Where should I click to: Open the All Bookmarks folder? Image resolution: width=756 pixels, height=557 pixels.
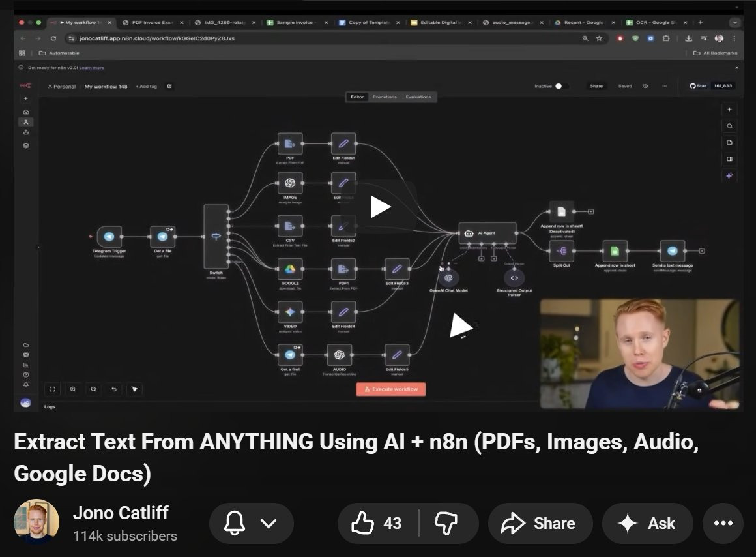pos(716,53)
